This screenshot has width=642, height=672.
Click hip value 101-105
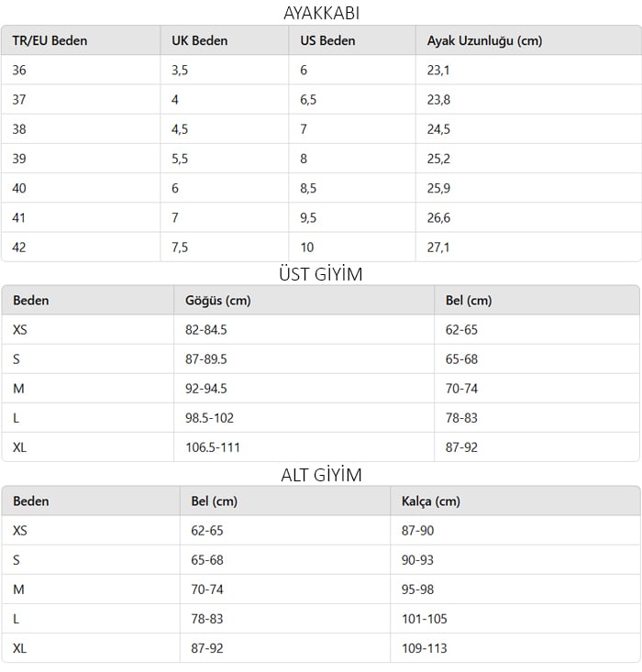coord(425,619)
